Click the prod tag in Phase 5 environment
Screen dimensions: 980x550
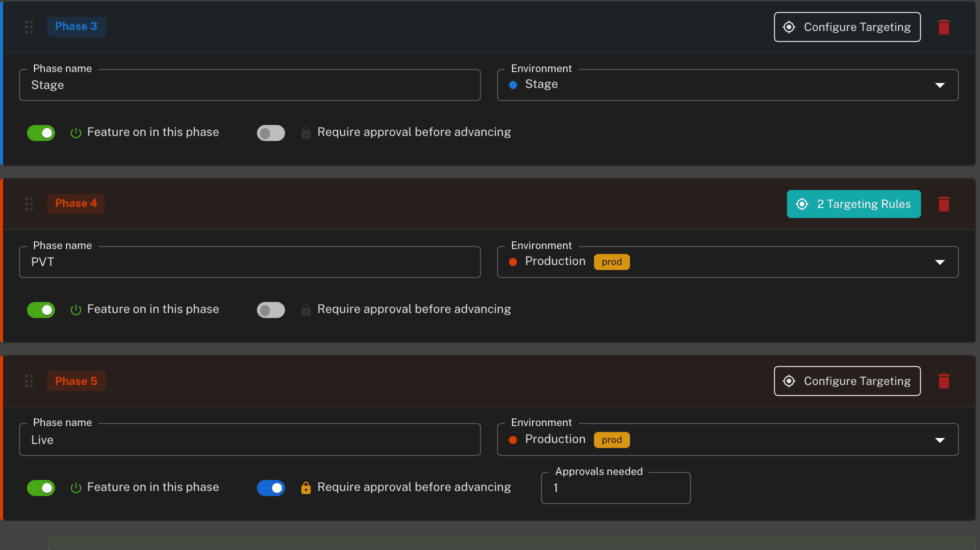pos(612,440)
